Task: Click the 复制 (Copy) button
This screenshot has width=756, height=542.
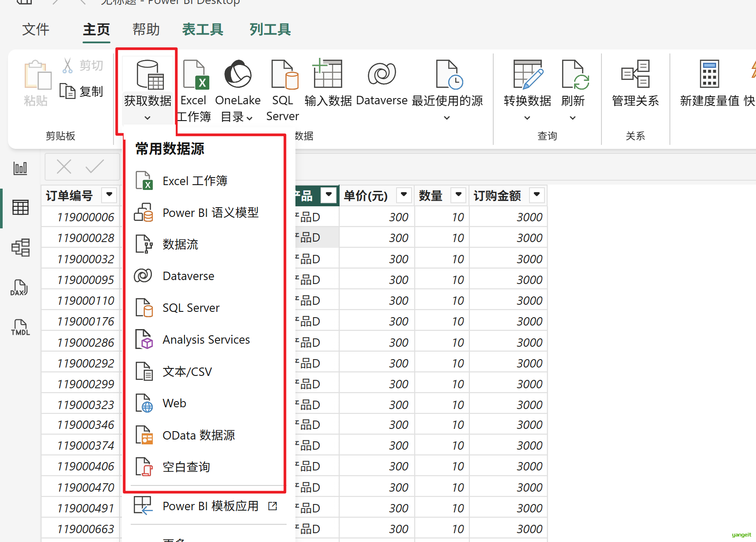Action: 82,91
